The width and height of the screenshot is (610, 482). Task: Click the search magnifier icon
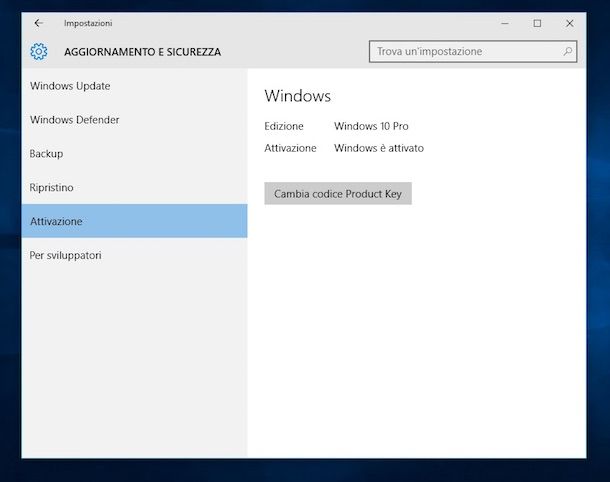point(568,51)
